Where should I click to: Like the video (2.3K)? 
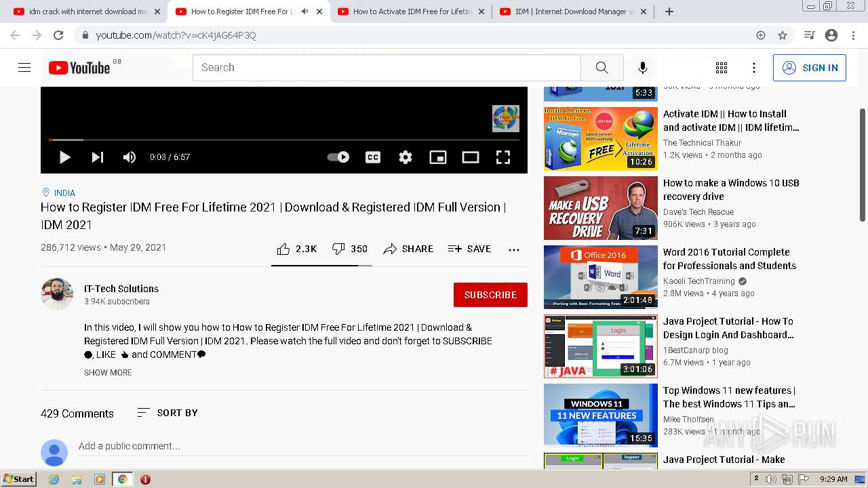297,249
